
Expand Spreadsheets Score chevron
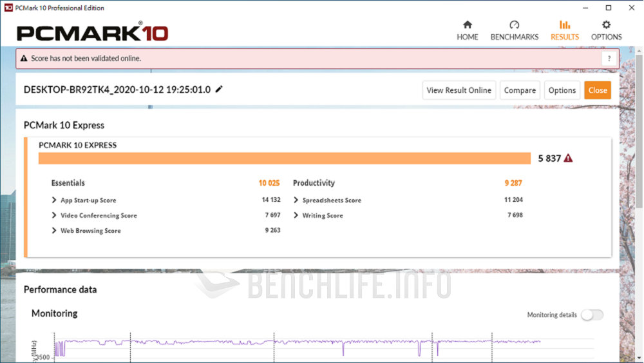296,201
